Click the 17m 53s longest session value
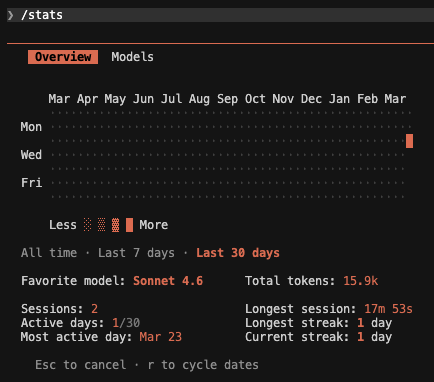 point(388,309)
